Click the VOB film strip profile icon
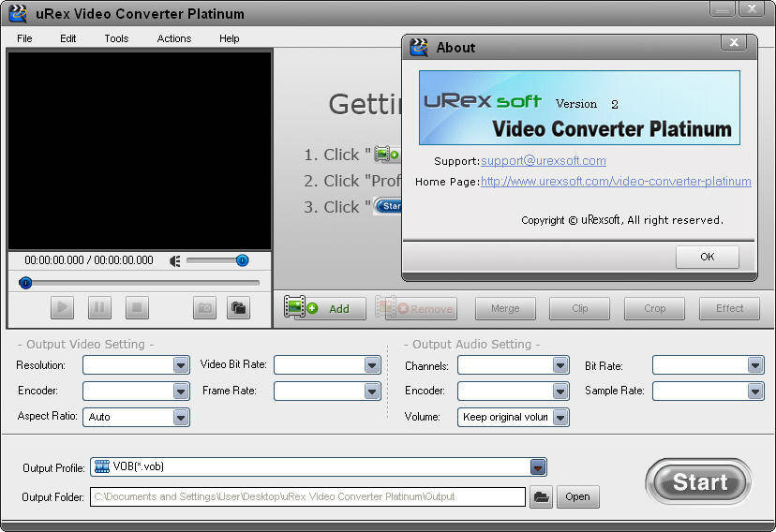Viewport: 776px width, 532px height. (x=102, y=466)
